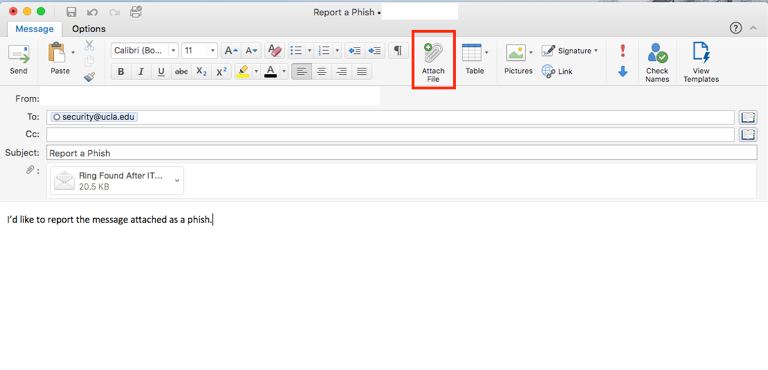Viewport: 768px width, 370px height.
Task: Switch to the Message tab
Action: 34,29
